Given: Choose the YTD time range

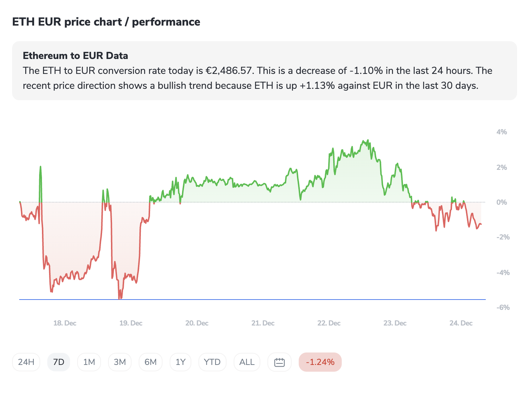Looking at the screenshot, I should tap(212, 362).
